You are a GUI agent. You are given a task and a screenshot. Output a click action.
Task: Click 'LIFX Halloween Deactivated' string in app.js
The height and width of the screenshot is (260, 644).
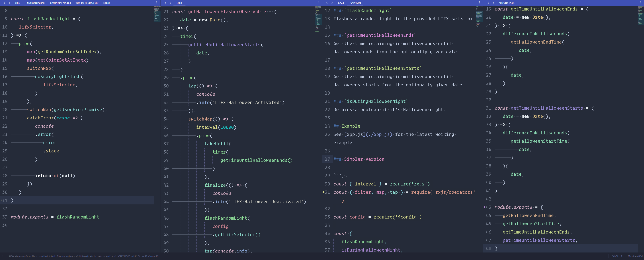(x=267, y=202)
